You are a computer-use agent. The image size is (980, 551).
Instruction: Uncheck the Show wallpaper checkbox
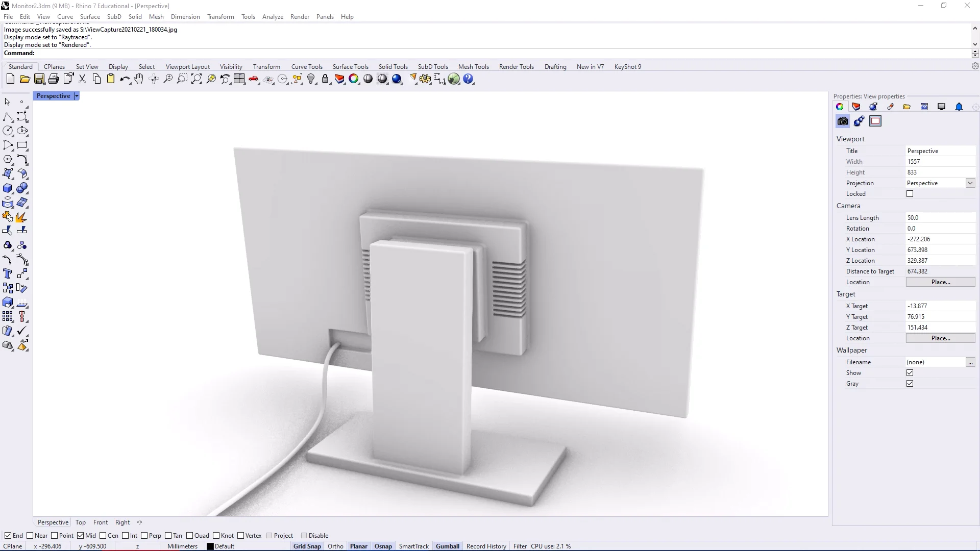point(910,372)
